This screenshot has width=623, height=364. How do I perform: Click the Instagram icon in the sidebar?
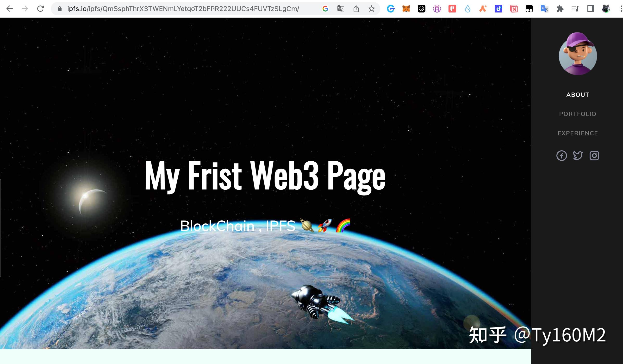click(x=594, y=155)
